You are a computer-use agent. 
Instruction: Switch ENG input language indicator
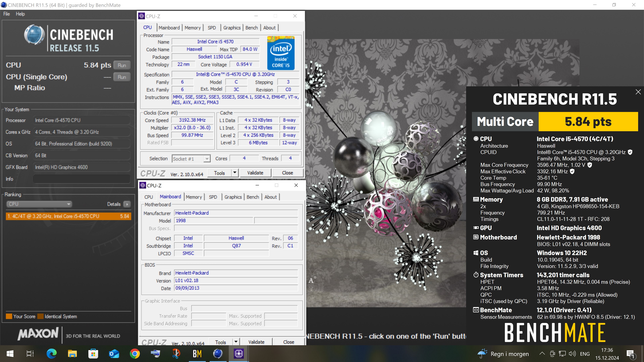585,354
